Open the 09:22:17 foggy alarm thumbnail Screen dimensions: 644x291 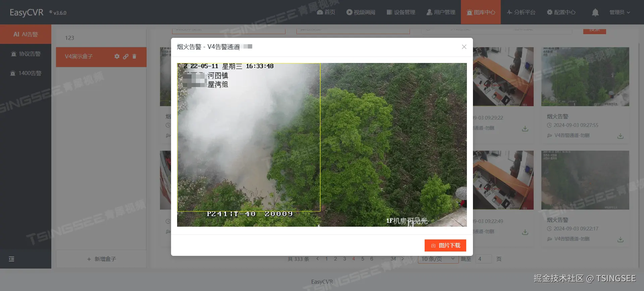point(585,180)
